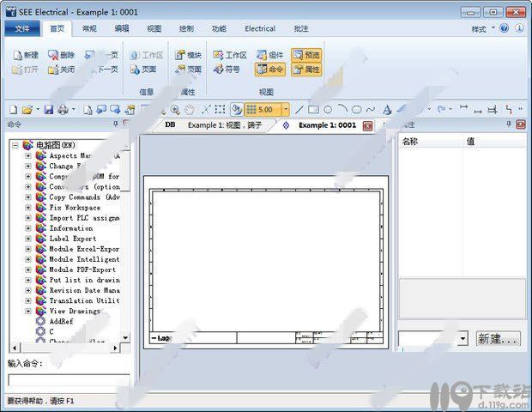Click the blue help question icon
The image size is (532, 412).
pyautogui.click(x=505, y=28)
